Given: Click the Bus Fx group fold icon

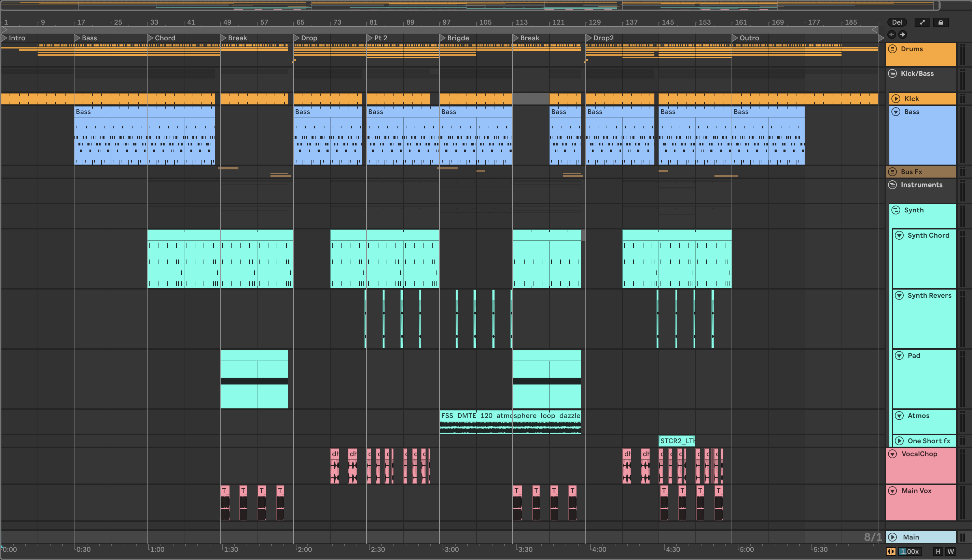Looking at the screenshot, I should 893,171.
